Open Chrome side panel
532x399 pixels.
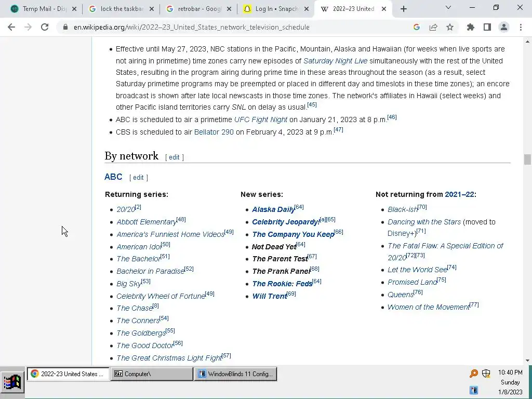pos(487,27)
